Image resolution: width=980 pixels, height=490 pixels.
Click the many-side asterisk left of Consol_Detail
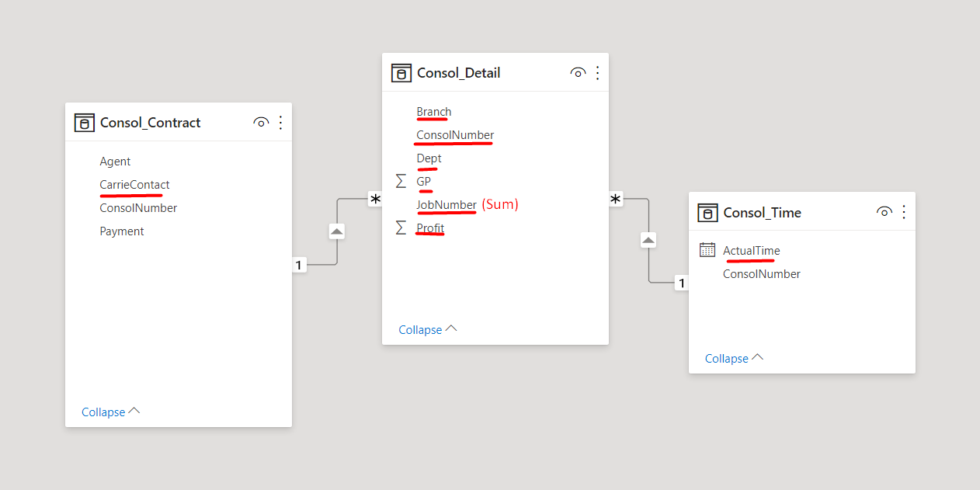[x=375, y=200]
